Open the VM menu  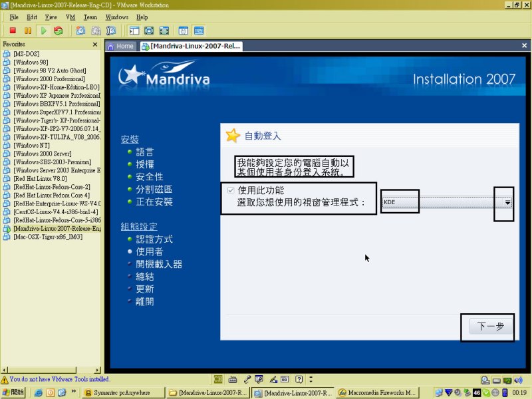click(x=70, y=17)
